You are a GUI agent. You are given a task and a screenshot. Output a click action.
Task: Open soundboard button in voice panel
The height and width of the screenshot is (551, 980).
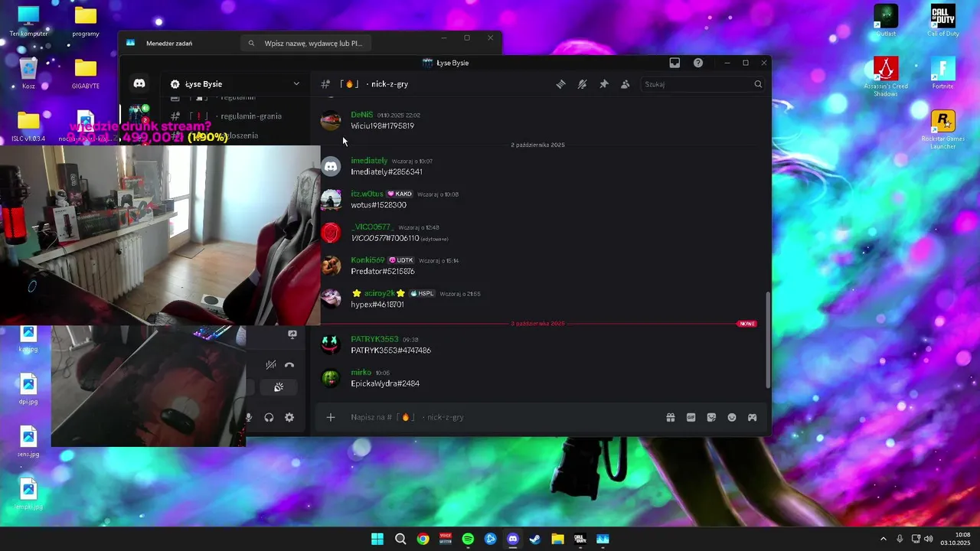(279, 387)
